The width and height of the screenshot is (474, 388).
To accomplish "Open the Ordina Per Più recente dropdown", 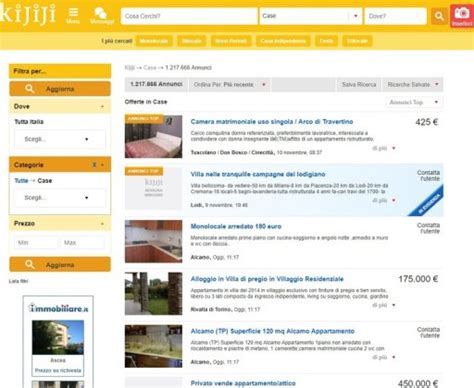I will 230,85.
